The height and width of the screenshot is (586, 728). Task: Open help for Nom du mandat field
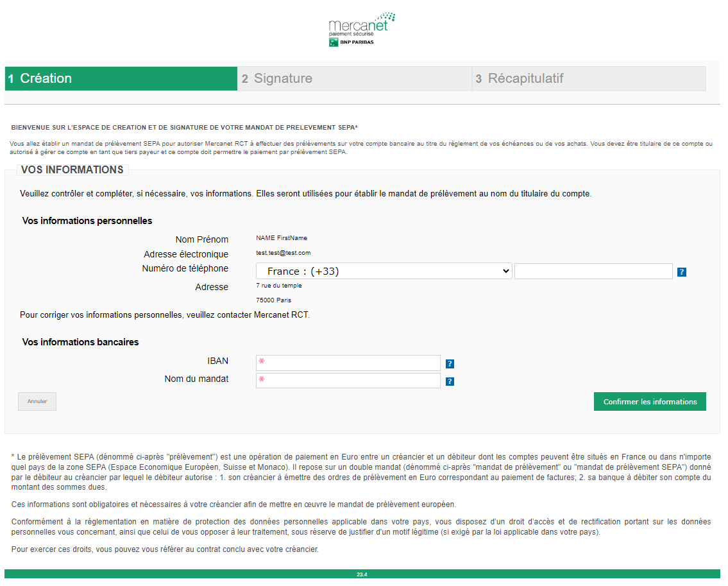click(450, 382)
